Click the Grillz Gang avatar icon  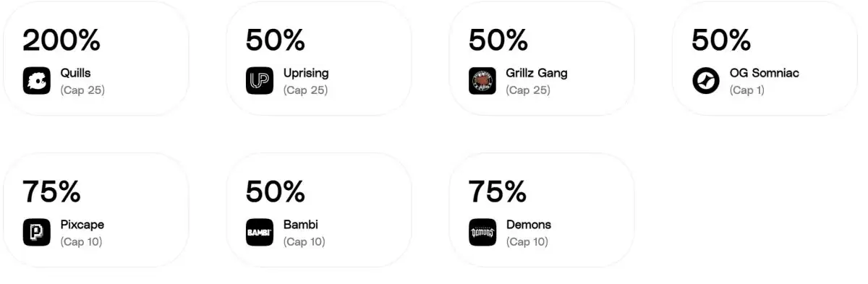[482, 81]
